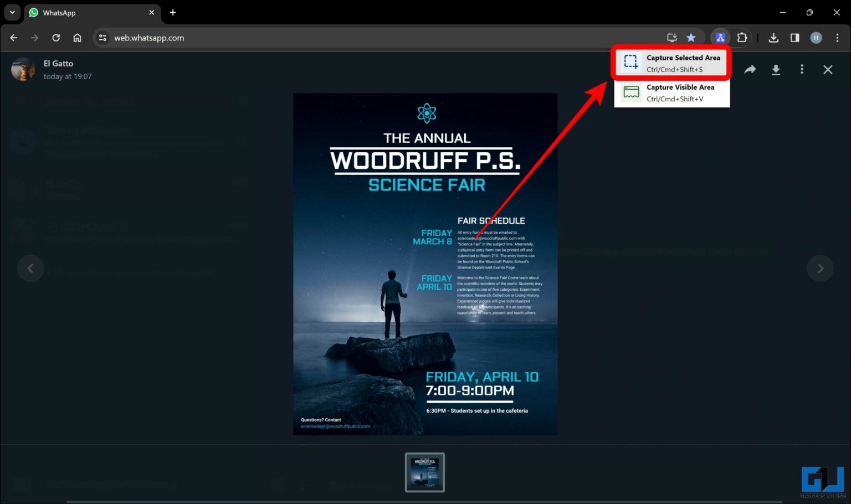Go to the next image
The width and height of the screenshot is (851, 504).
[820, 268]
